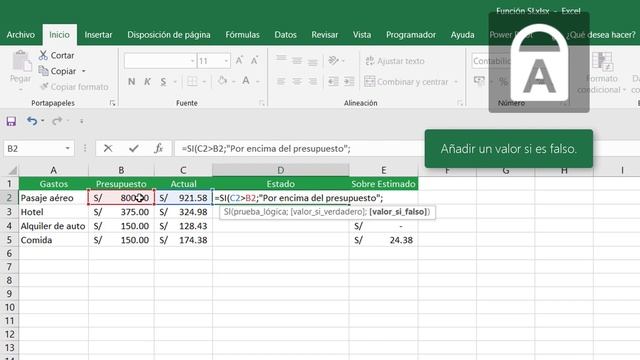The width and height of the screenshot is (640, 360).
Task: Select the Select All corner triangle
Action: (x=13, y=170)
